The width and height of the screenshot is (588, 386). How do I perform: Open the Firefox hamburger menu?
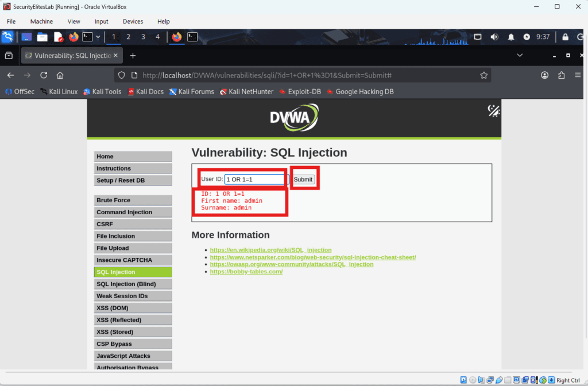[578, 75]
